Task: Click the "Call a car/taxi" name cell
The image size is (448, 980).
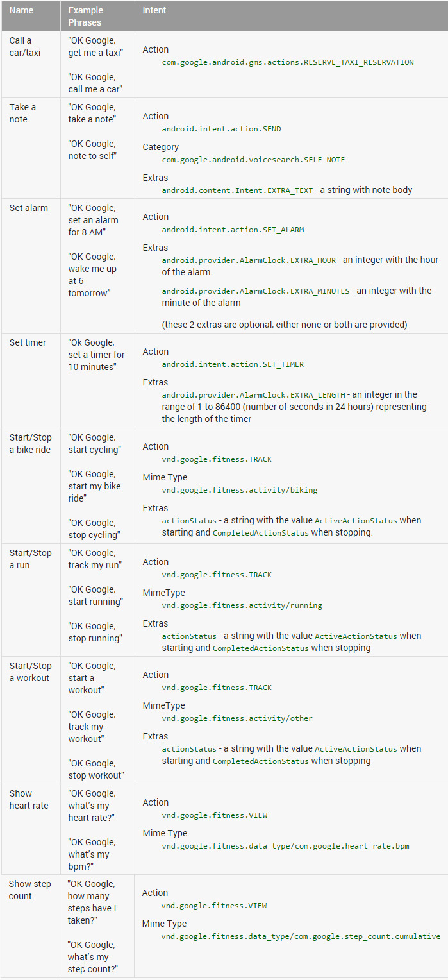Action: (x=25, y=46)
